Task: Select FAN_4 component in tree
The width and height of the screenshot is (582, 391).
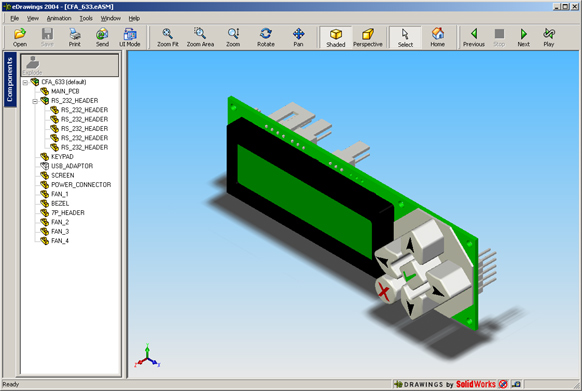Action: point(60,241)
